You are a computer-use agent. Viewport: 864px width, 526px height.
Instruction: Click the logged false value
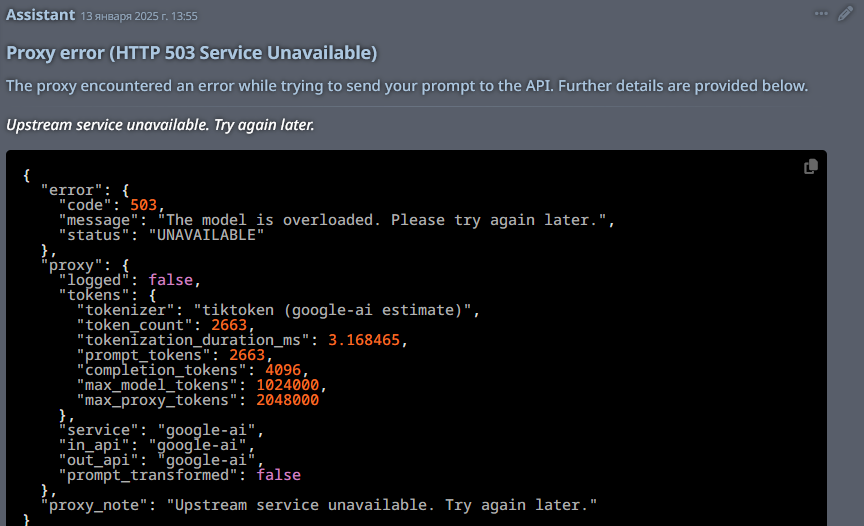point(170,280)
